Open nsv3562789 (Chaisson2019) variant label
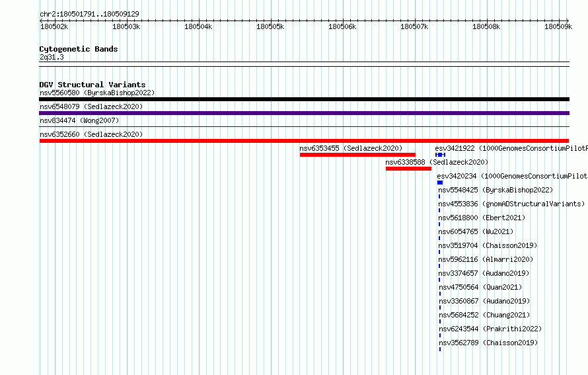The height and width of the screenshot is (375, 588). click(488, 343)
